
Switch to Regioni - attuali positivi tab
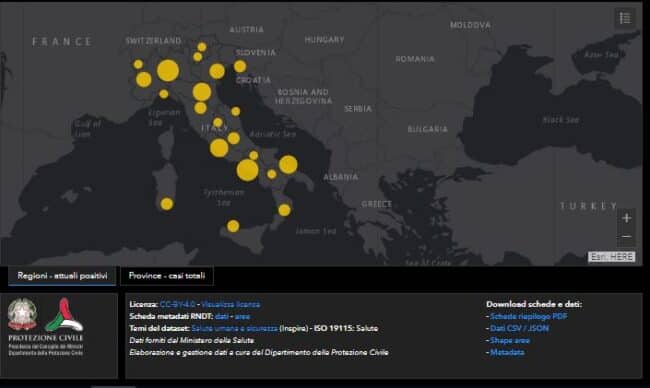click(62, 276)
